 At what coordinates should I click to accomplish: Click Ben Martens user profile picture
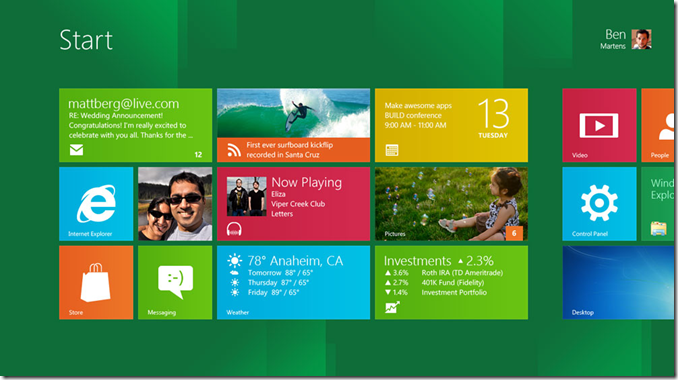point(641,39)
